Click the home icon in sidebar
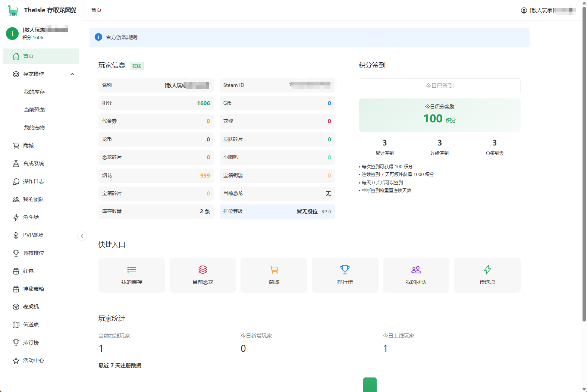Viewport: 587px width, 392px height. [x=16, y=56]
